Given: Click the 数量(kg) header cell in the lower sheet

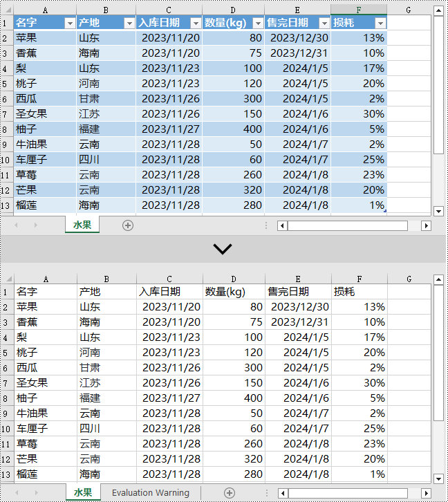Looking at the screenshot, I should (234, 292).
